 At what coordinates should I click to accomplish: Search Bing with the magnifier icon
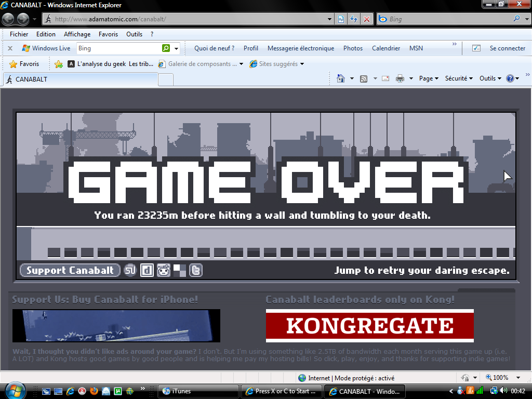[517, 19]
